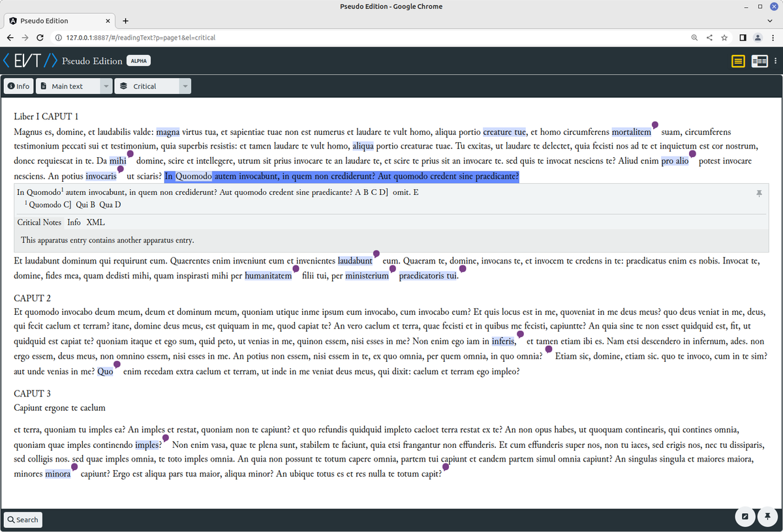
Task: Show apparatus for highlighted 'imples'
Action: click(x=147, y=445)
